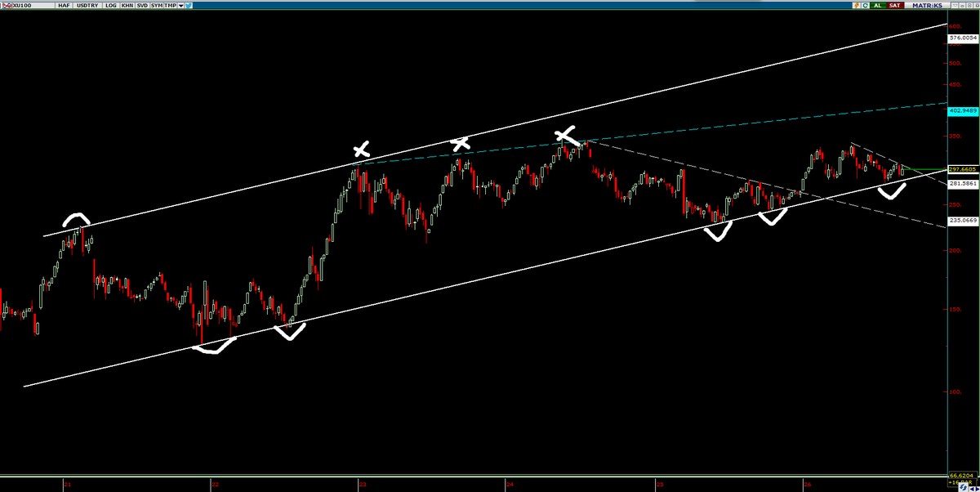Viewport: 980px width, 492px height.
Task: Click the year 22 time axis label
Action: point(215,485)
